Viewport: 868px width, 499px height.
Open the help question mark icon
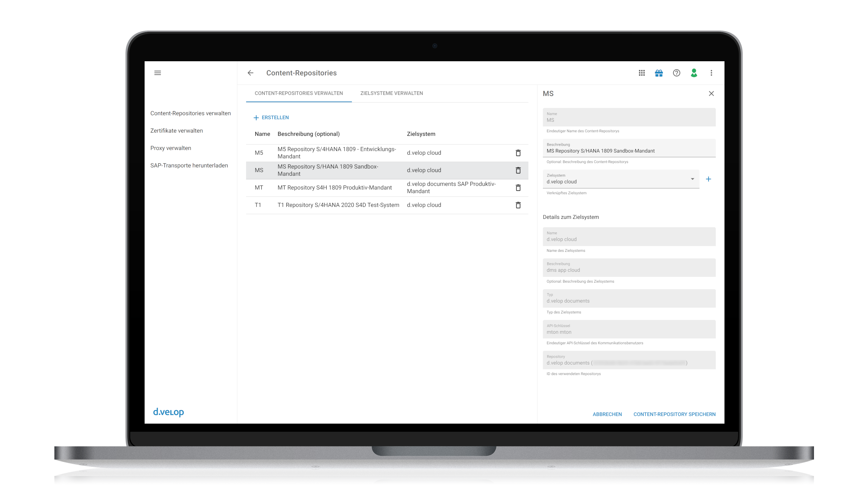pos(676,73)
